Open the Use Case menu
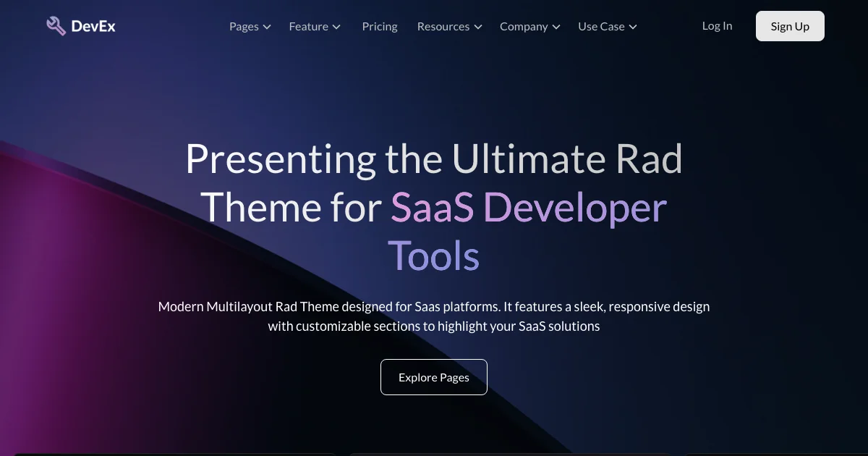This screenshot has height=456, width=868. [608, 26]
